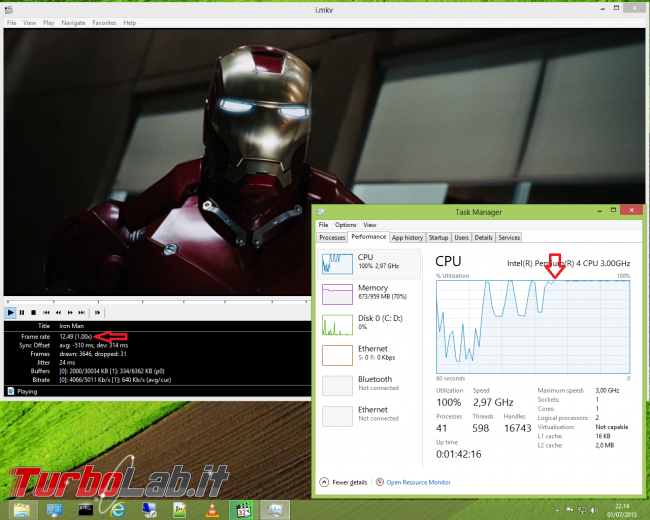Switch to the Processes tab
The height and width of the screenshot is (520, 650).
point(332,238)
